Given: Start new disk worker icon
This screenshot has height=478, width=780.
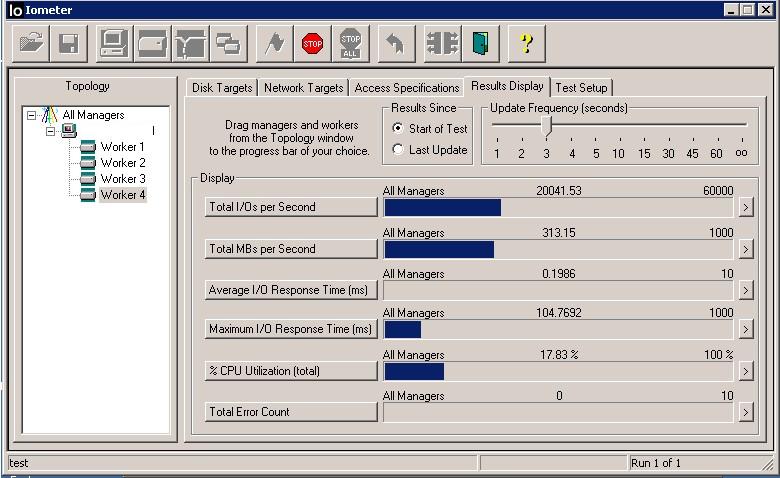Looking at the screenshot, I should (x=152, y=44).
